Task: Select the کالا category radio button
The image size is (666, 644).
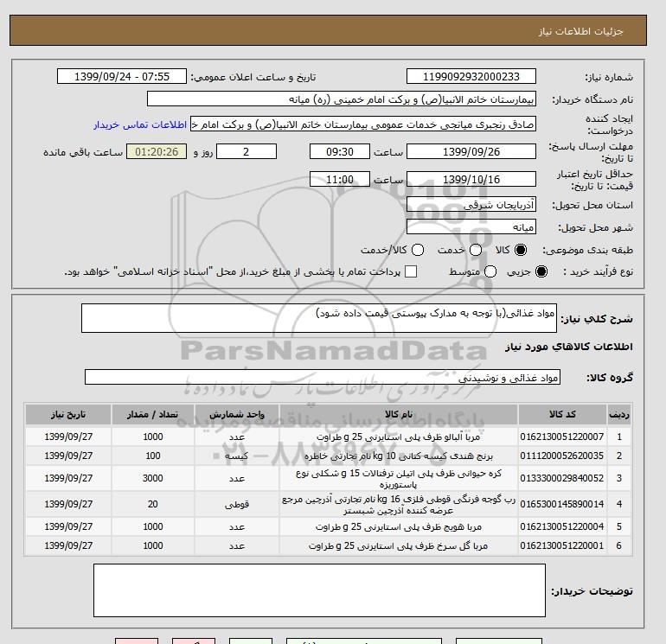Action: pyautogui.click(x=521, y=250)
